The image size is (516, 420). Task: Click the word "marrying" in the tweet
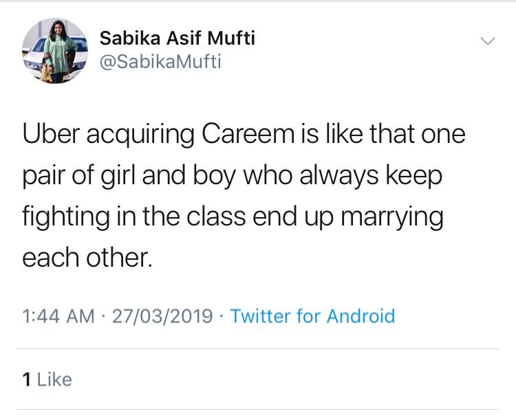click(392, 218)
